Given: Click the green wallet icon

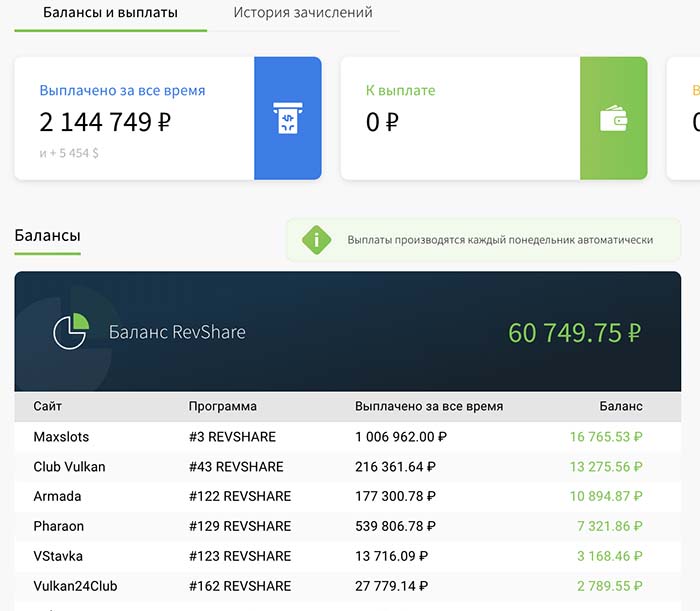Looking at the screenshot, I should [x=613, y=119].
